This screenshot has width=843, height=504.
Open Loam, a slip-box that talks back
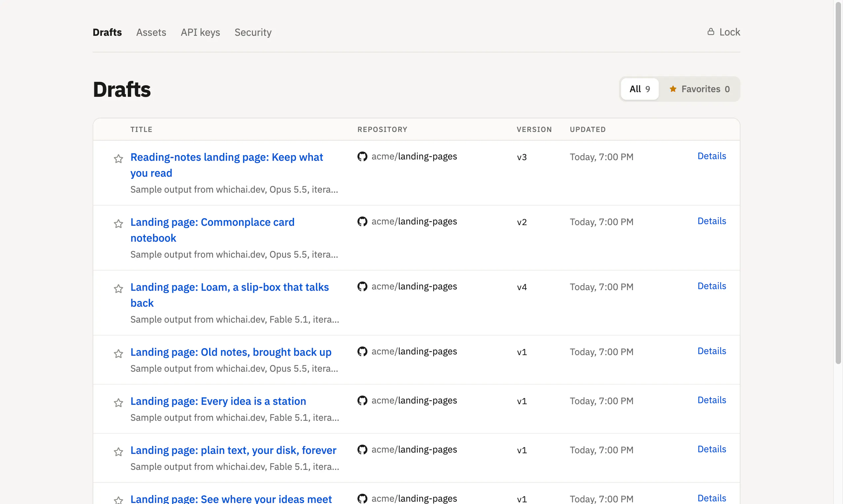(x=229, y=295)
